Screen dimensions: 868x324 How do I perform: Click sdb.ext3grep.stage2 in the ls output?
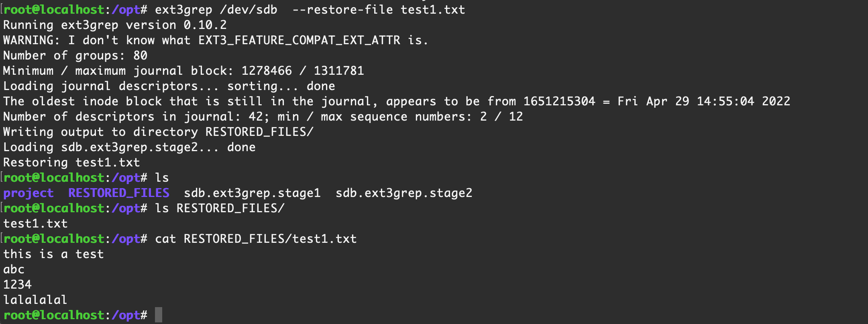click(404, 193)
